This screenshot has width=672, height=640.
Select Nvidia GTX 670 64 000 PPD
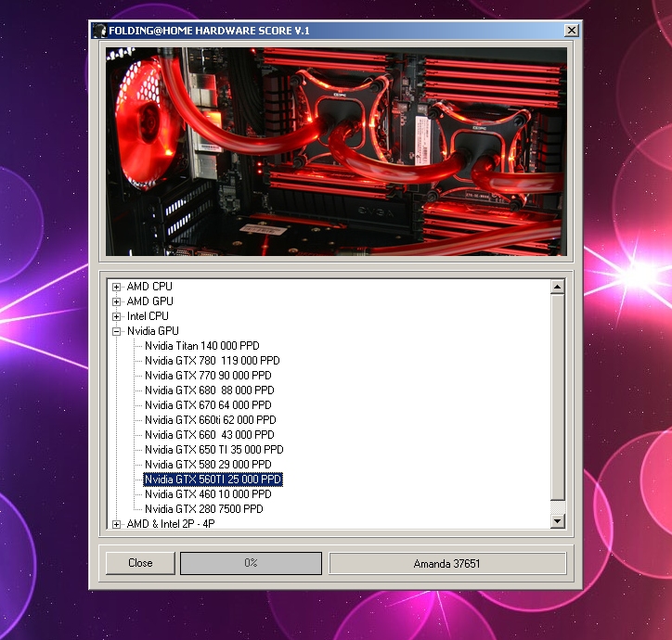click(208, 405)
